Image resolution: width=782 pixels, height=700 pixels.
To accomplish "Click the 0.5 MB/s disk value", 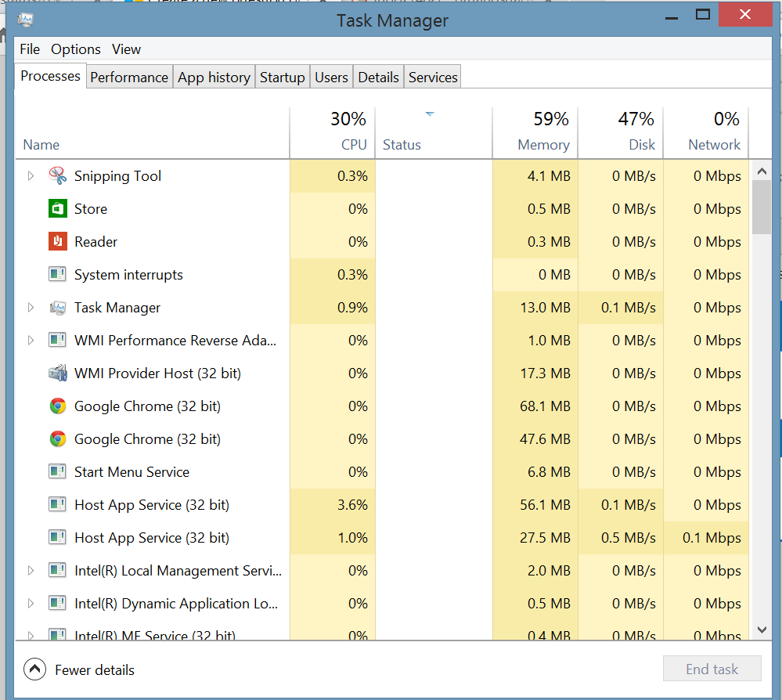I will 629,538.
